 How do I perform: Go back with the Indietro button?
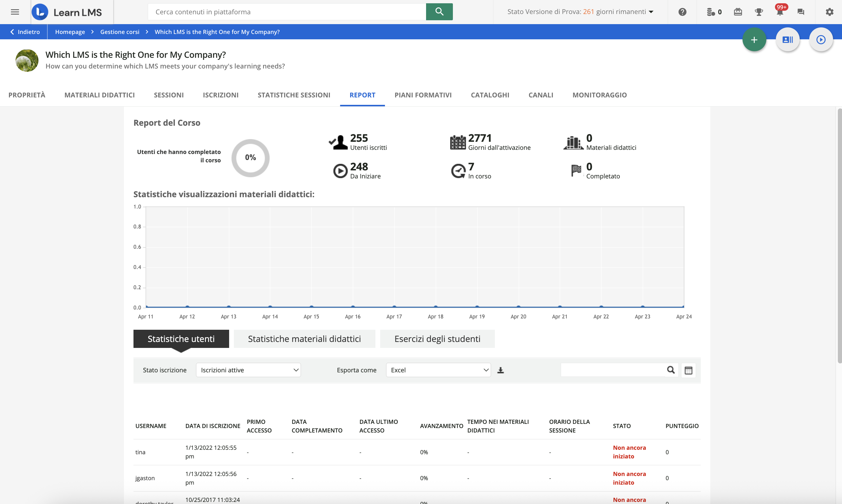pos(25,32)
